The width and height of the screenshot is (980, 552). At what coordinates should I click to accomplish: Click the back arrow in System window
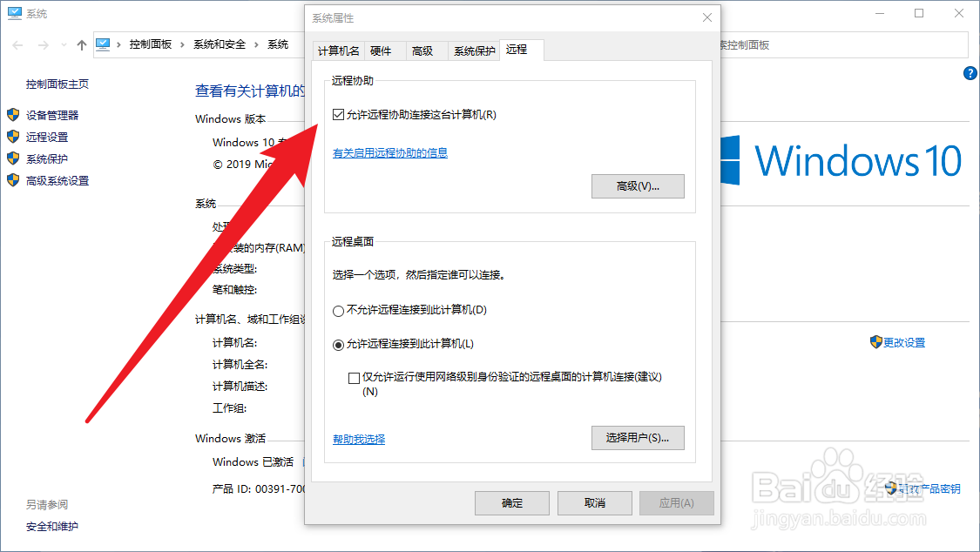click(17, 45)
